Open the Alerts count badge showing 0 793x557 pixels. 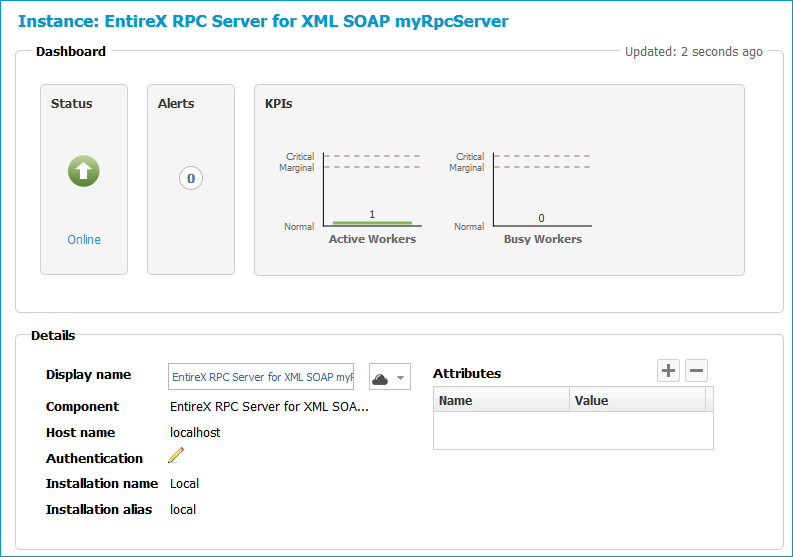[191, 178]
